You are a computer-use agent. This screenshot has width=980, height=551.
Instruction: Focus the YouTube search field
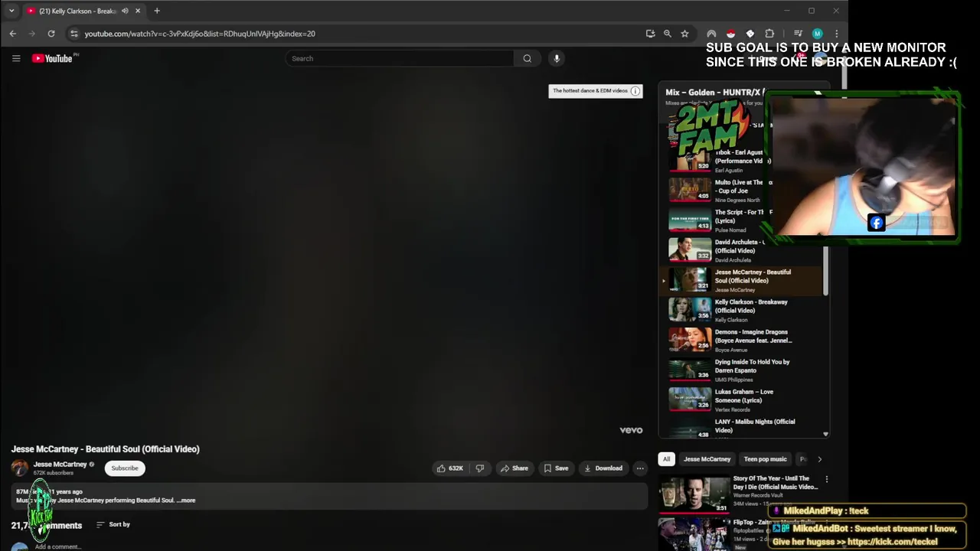point(400,58)
